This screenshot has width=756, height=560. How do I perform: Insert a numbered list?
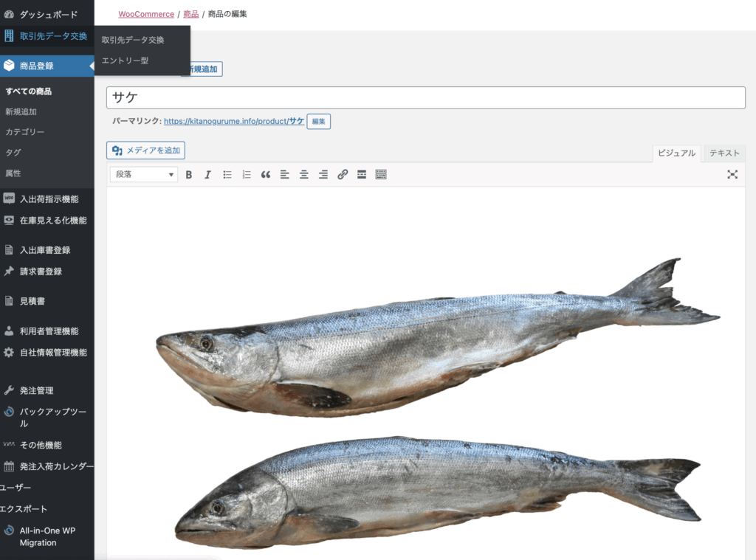pos(247,175)
